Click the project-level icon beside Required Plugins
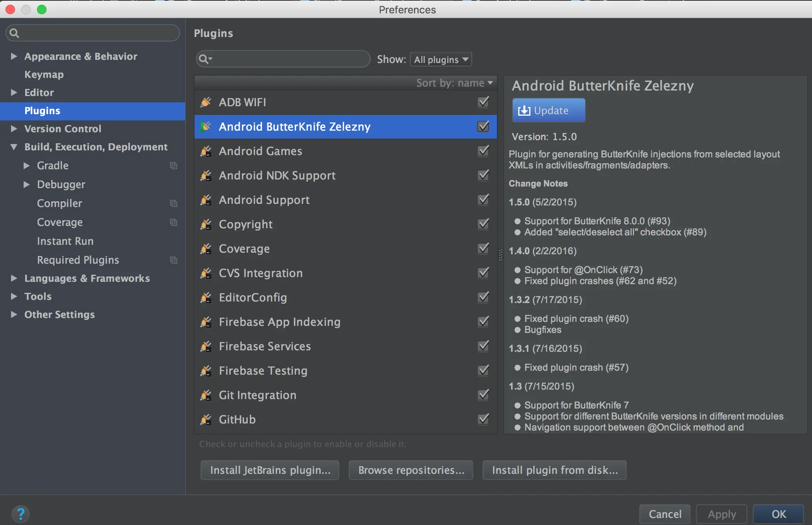This screenshot has height=525, width=812. (x=173, y=260)
